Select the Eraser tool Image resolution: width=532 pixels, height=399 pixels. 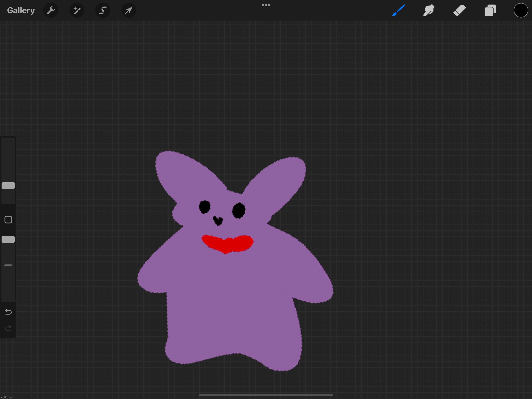point(459,10)
